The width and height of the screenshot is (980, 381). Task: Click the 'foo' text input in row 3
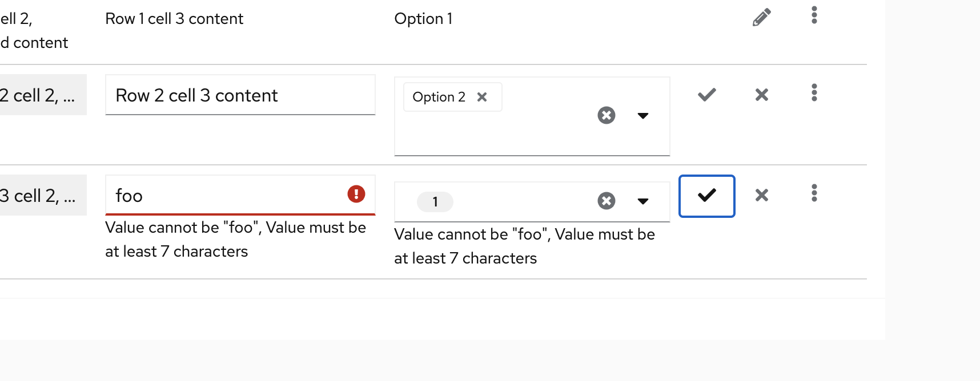240,195
